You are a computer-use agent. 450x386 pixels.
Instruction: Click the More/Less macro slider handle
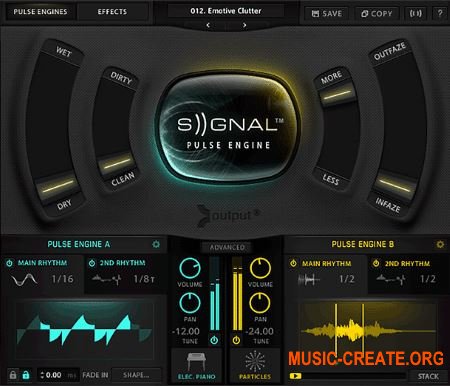pos(337,96)
